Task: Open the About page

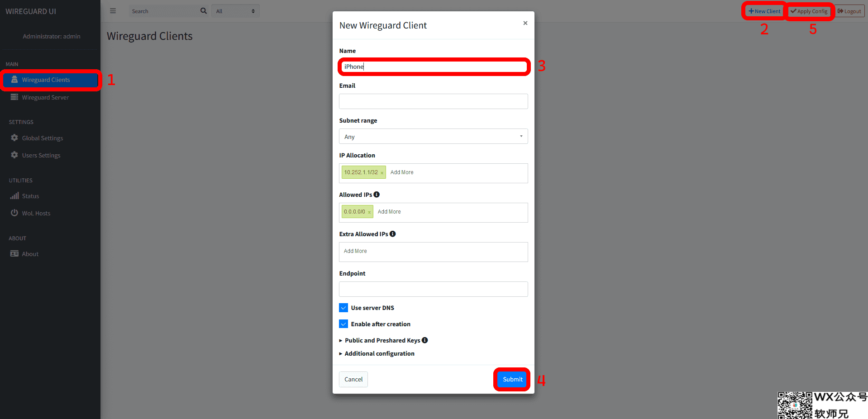Action: (x=50, y=254)
